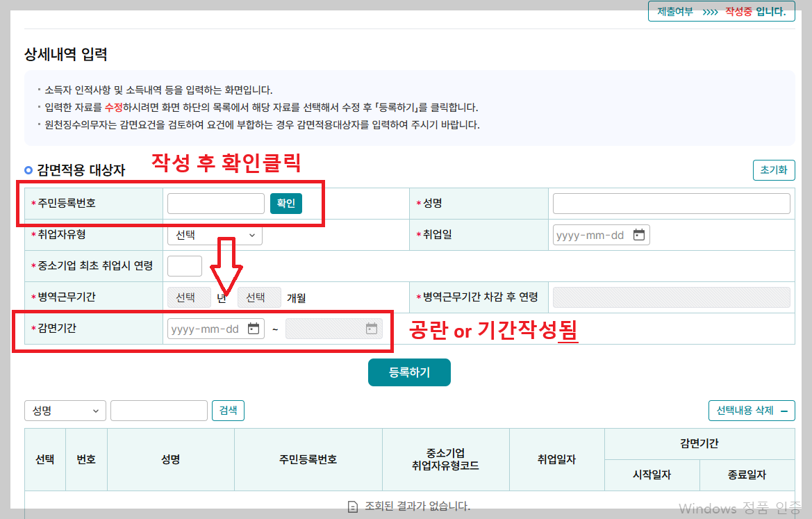812x519 pixels.
Task: Open the 병역근무기간 month dropdown
Action: [258, 297]
